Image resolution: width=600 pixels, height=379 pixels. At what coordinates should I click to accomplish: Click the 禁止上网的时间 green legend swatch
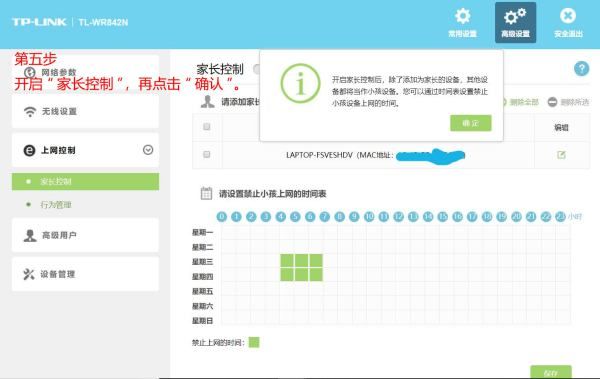click(254, 342)
